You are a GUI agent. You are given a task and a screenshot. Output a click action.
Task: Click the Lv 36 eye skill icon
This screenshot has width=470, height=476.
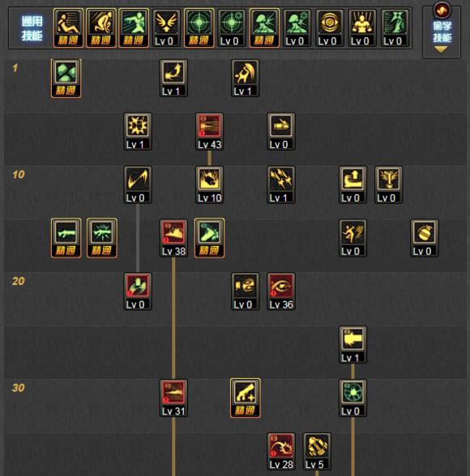point(281,291)
